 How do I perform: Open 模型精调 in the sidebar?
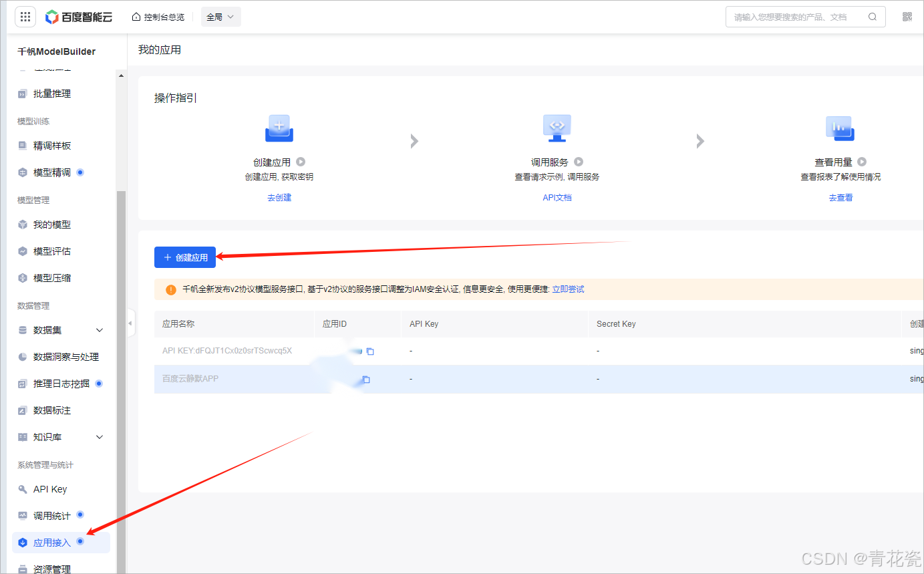pyautogui.click(x=52, y=172)
